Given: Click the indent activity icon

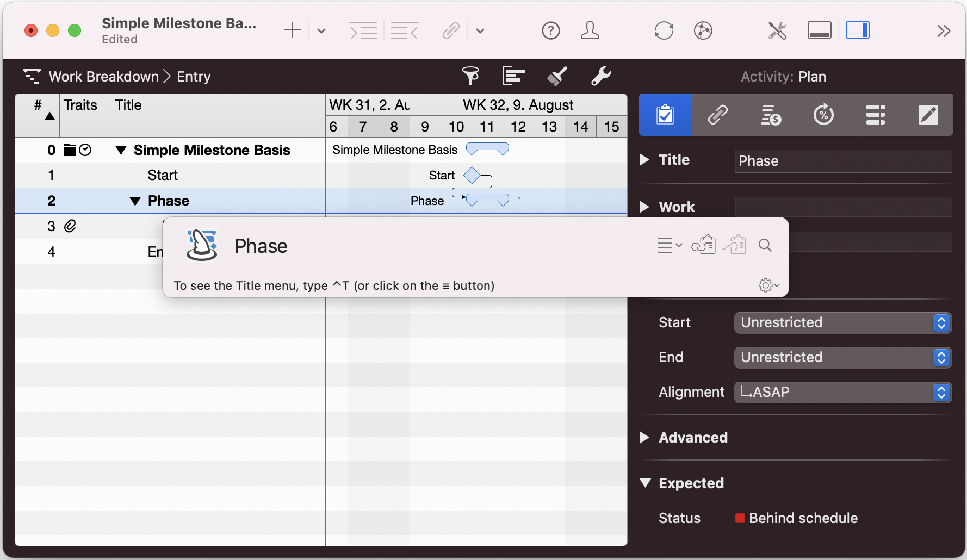Looking at the screenshot, I should pos(363,31).
